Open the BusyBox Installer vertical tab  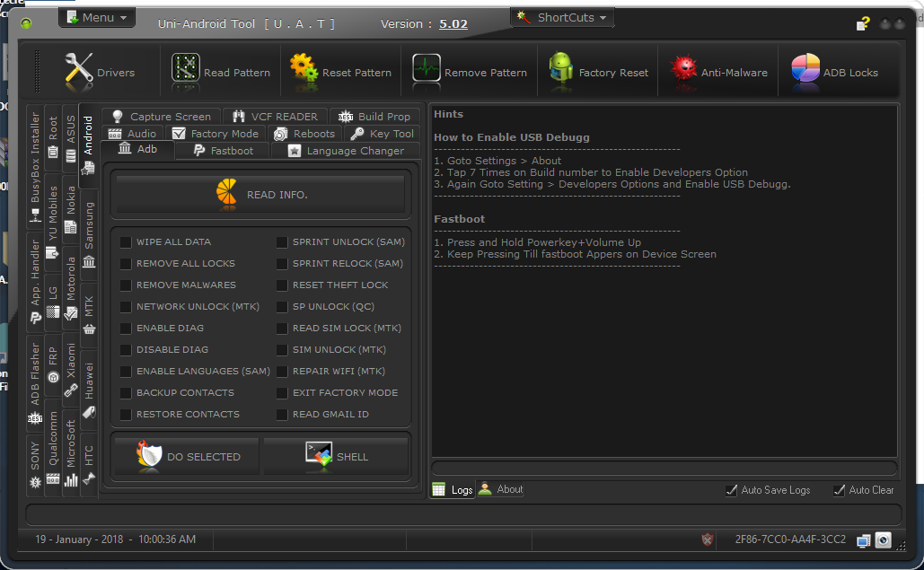click(x=35, y=167)
